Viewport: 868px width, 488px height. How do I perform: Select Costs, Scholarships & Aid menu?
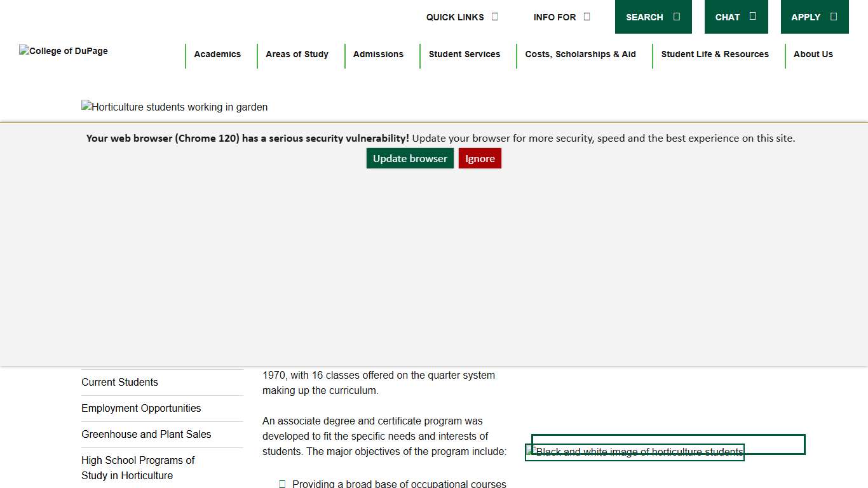click(580, 55)
